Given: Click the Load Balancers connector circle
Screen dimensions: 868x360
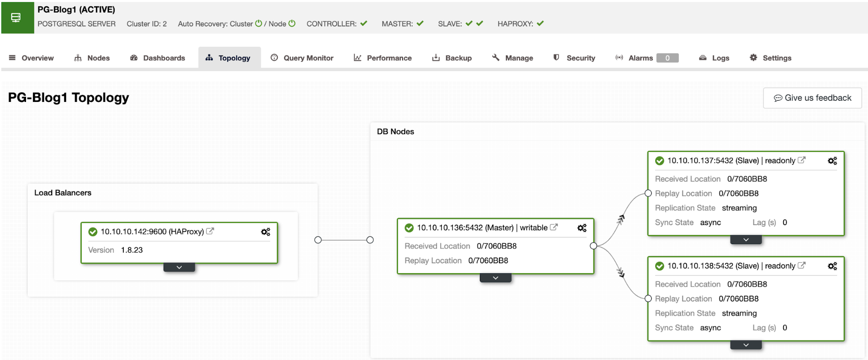Looking at the screenshot, I should point(318,240).
